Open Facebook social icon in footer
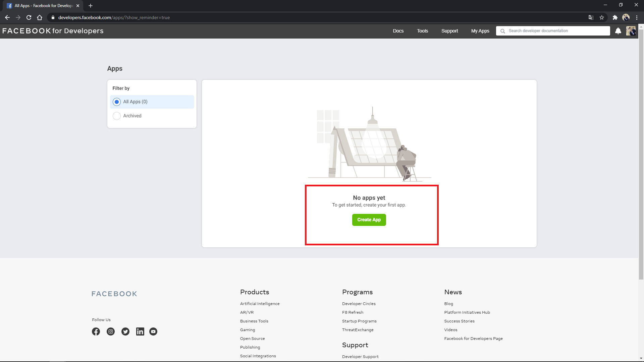644x362 pixels. point(96,331)
